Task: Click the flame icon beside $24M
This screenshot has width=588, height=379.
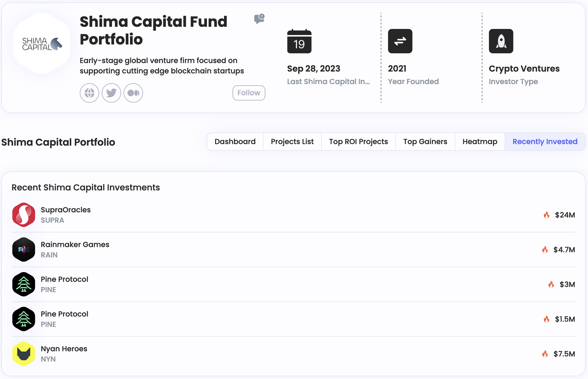Action: [x=547, y=215]
